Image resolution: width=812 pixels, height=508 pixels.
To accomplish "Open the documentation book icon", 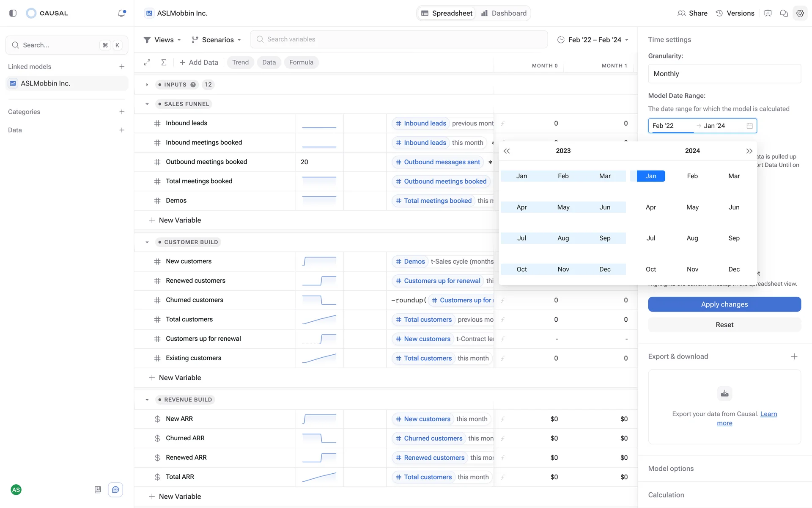I will click(x=98, y=490).
